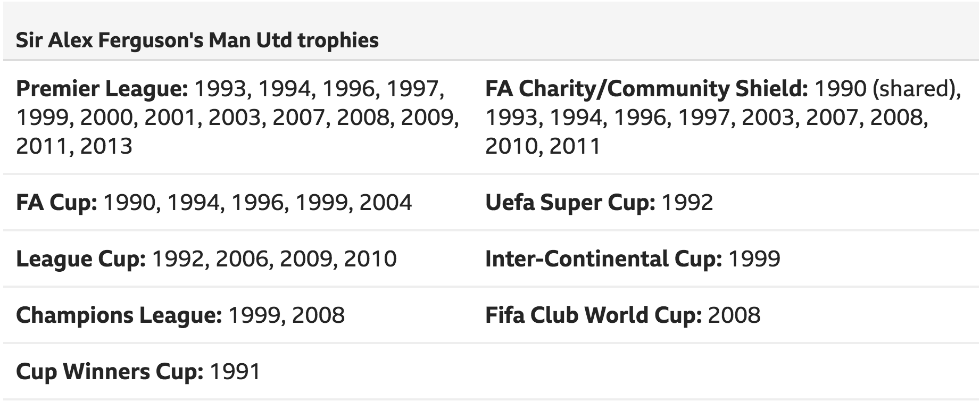Screen dimensions: 980x401
Task: Click 2013 in the Premier League list
Action: (x=106, y=146)
